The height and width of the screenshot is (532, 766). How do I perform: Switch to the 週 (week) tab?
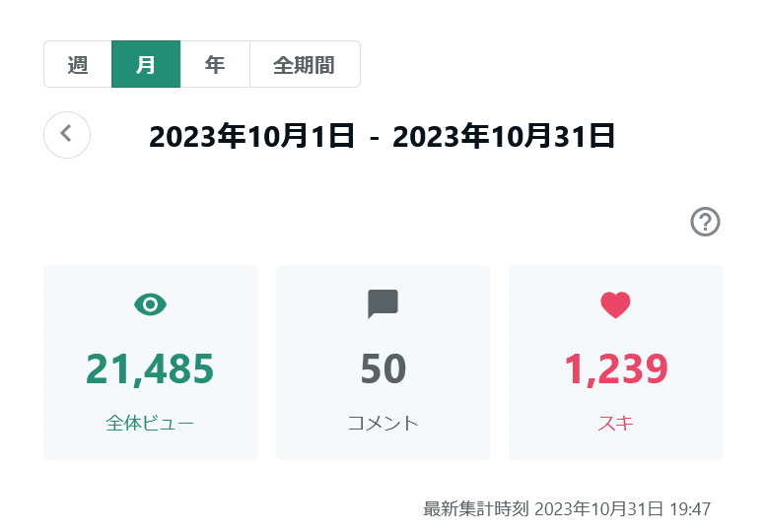click(x=78, y=64)
